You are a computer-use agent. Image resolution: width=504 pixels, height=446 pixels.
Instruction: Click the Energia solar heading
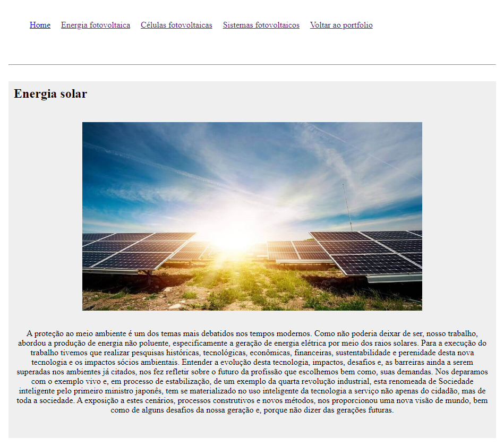tap(50, 94)
